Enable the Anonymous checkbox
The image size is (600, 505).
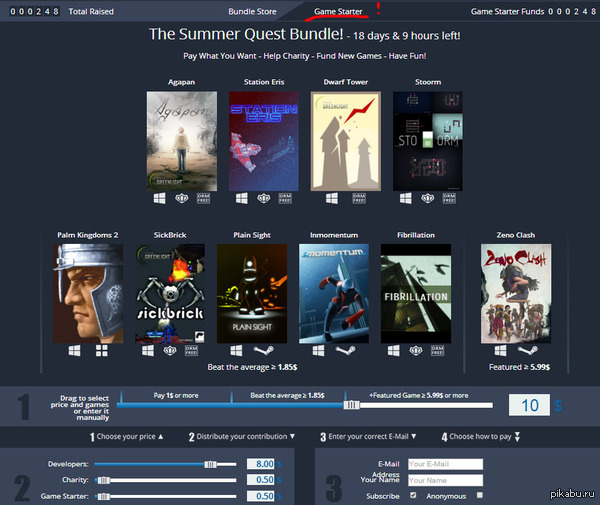tap(480, 495)
